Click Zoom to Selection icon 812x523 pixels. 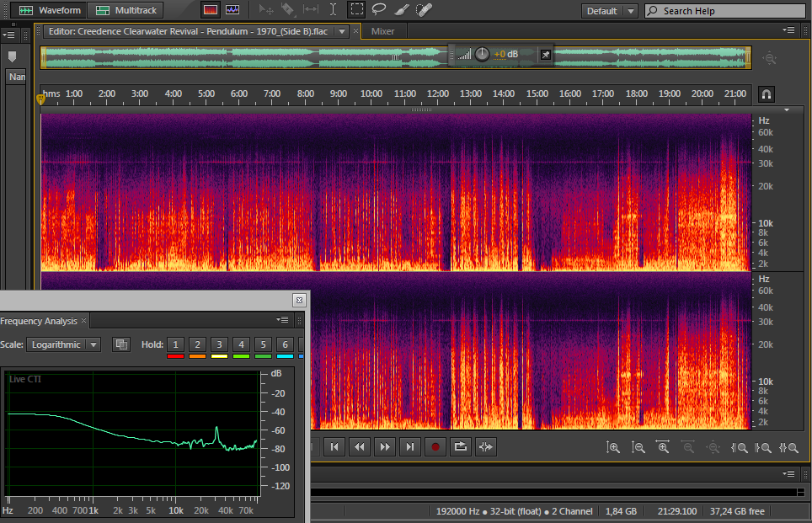[788, 447]
